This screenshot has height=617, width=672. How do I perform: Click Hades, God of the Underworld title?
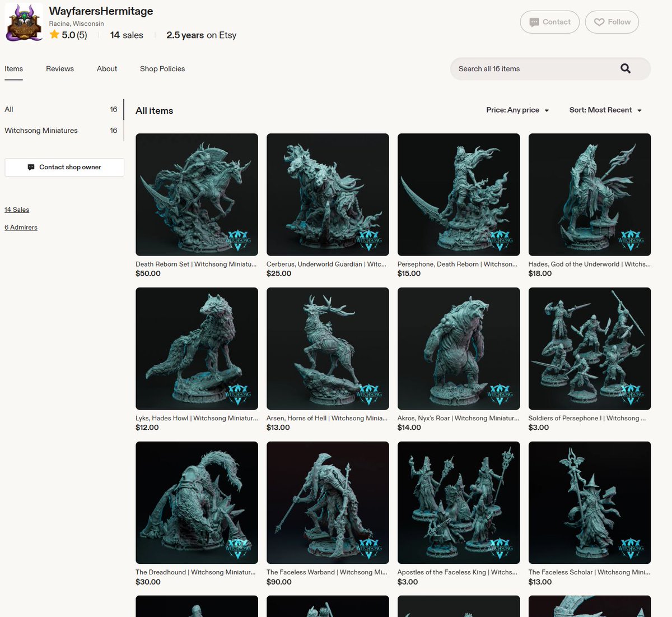coord(589,264)
